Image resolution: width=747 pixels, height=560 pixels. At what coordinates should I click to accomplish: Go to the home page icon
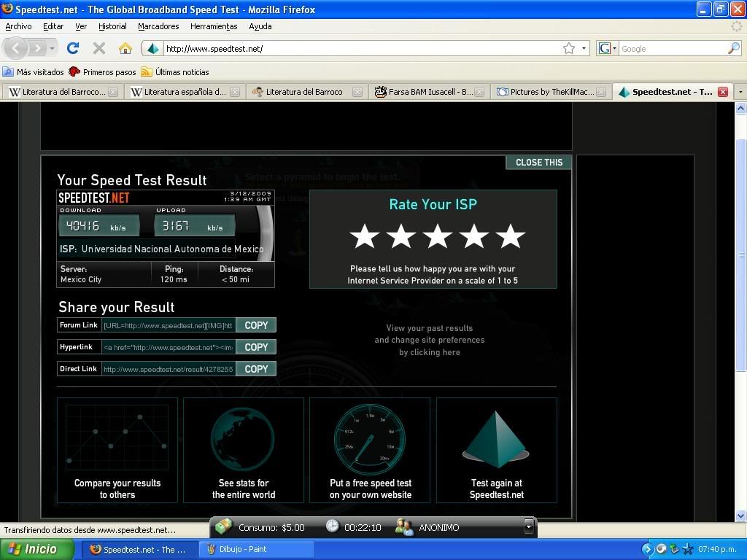coord(125,48)
